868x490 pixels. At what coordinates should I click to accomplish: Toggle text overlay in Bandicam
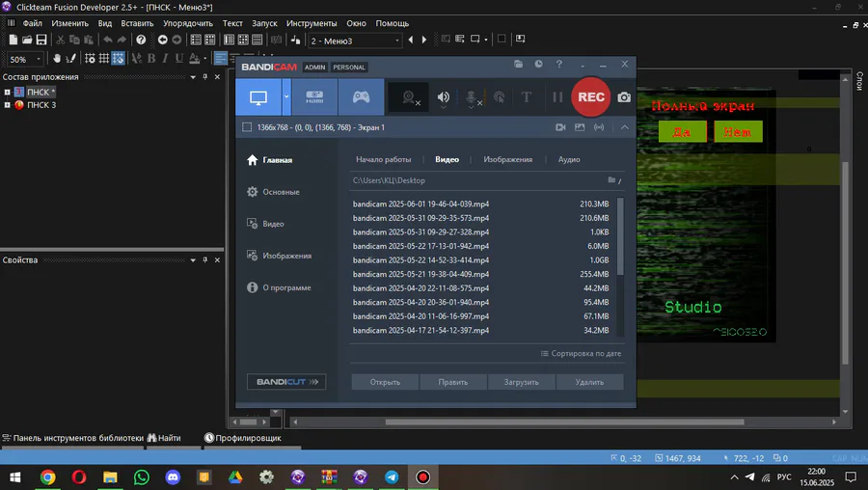click(x=527, y=97)
